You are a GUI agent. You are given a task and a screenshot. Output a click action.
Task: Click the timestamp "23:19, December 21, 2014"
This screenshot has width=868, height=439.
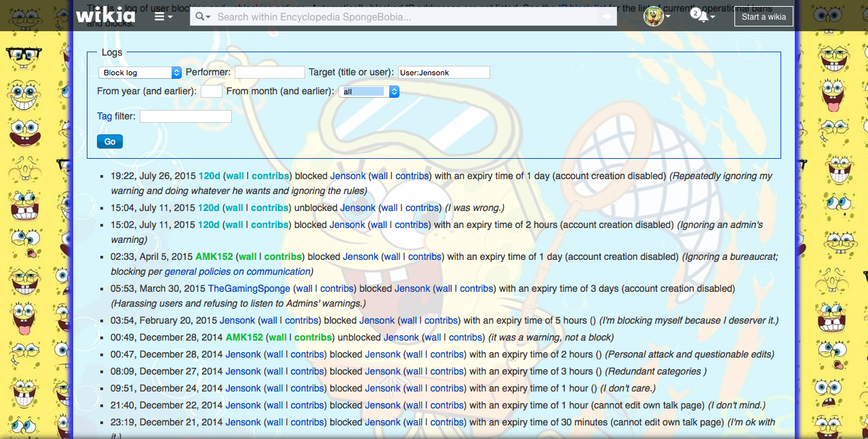pos(167,422)
